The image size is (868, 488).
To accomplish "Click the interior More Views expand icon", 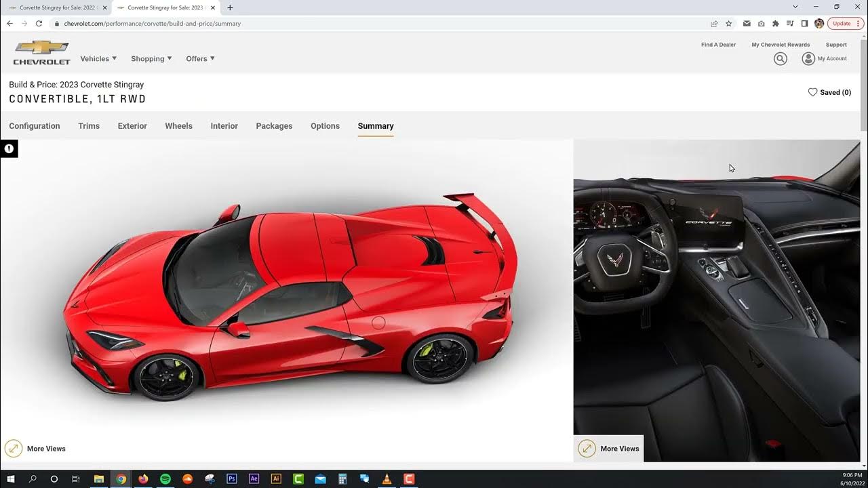I will pos(587,449).
